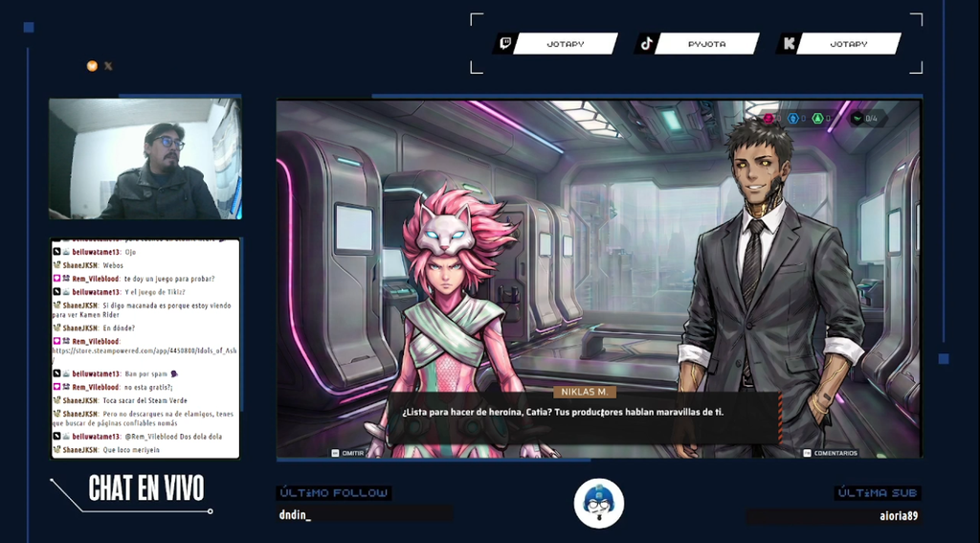Click the latest follower name dndin_

295,516
